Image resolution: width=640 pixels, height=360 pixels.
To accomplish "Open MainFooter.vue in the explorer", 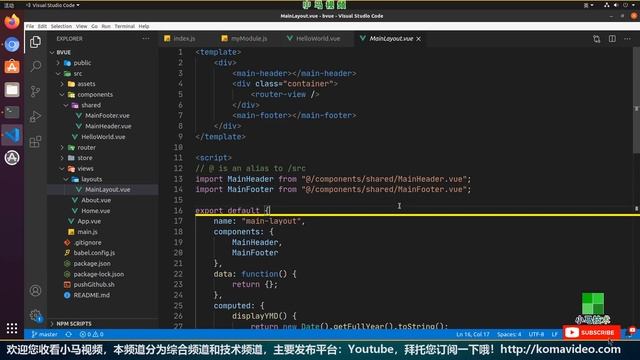I will click(x=107, y=116).
